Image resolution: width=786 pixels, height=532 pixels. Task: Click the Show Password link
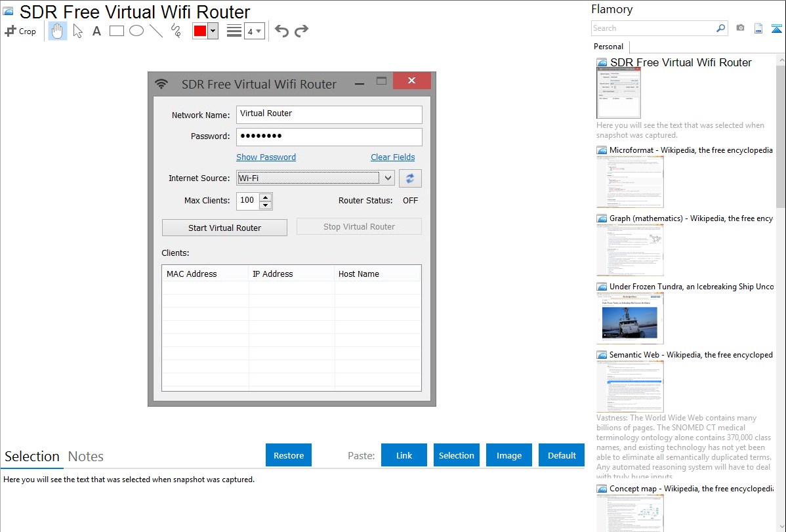(x=266, y=157)
